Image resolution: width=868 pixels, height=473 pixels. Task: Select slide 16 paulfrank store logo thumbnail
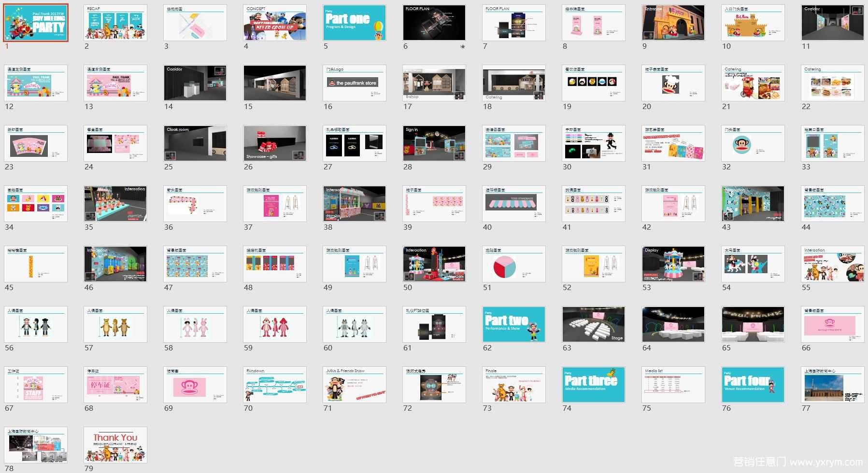click(x=355, y=83)
